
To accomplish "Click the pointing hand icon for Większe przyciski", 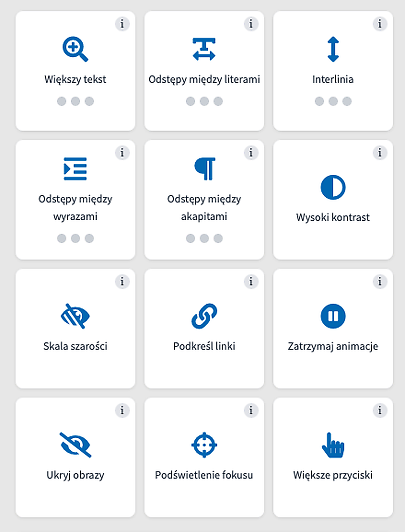I will coord(333,445).
